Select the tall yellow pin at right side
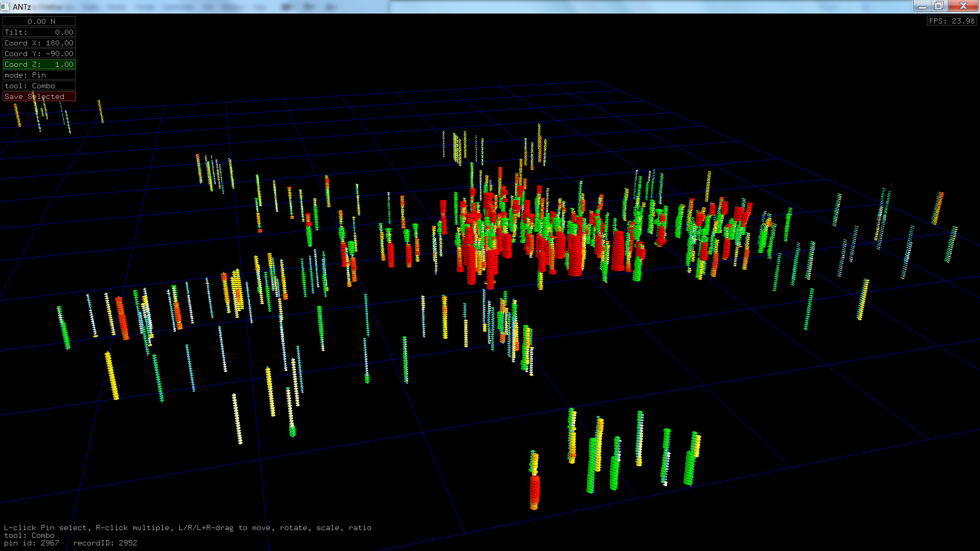The height and width of the screenshot is (551, 980). [863, 300]
